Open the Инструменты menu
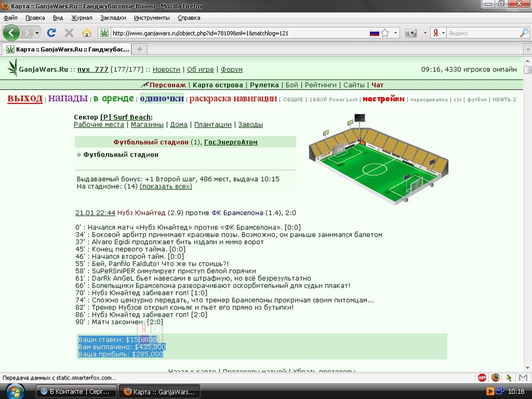Screen dimensions: 532x399 point(152,18)
